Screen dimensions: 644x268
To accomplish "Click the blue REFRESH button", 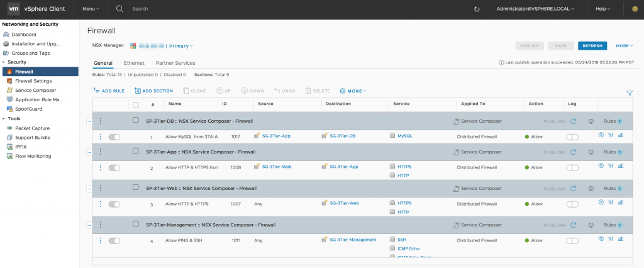I will coord(592,46).
